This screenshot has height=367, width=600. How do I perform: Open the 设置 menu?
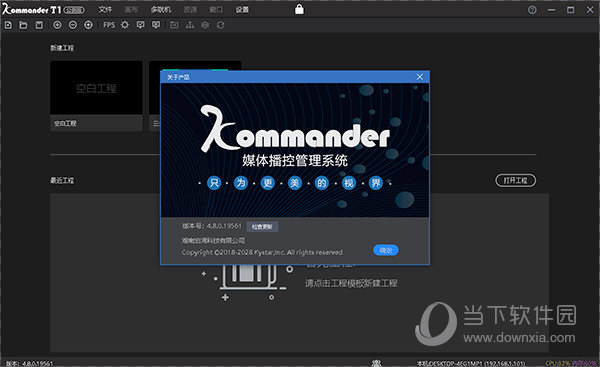(242, 10)
